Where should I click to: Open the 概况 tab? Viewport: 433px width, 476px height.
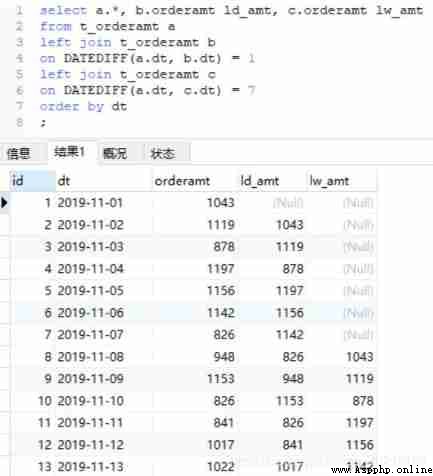pyautogui.click(x=115, y=153)
